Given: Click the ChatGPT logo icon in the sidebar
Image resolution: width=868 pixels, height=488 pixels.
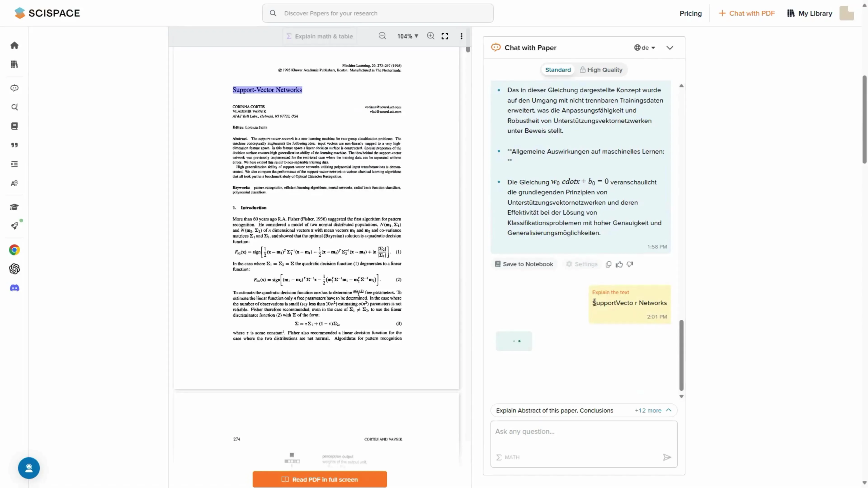Looking at the screenshot, I should [14, 269].
